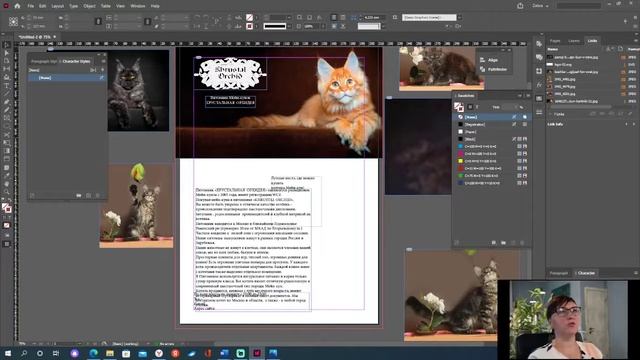This screenshot has width=640, height=360.
Task: Select the [None] character style row
Action: click(x=67, y=78)
